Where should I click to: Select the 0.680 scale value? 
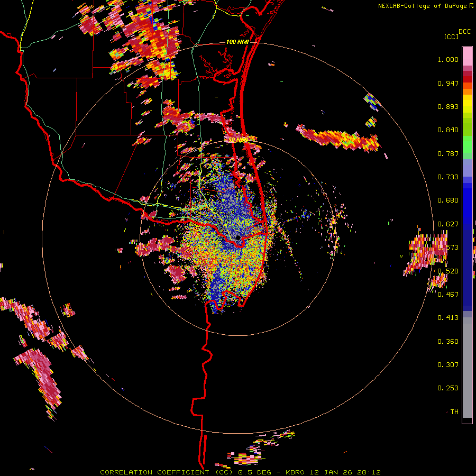pos(448,200)
